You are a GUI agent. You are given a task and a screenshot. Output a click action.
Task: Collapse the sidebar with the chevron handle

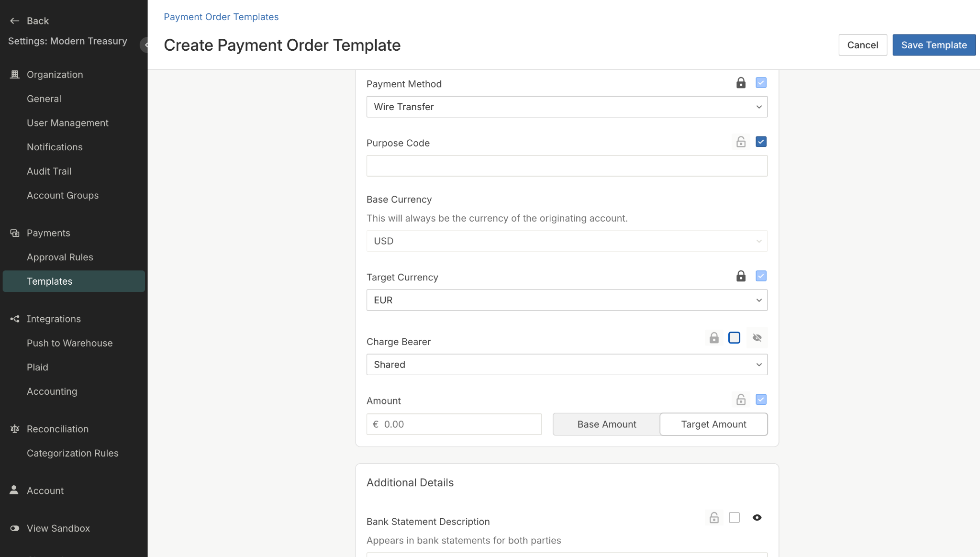144,45
